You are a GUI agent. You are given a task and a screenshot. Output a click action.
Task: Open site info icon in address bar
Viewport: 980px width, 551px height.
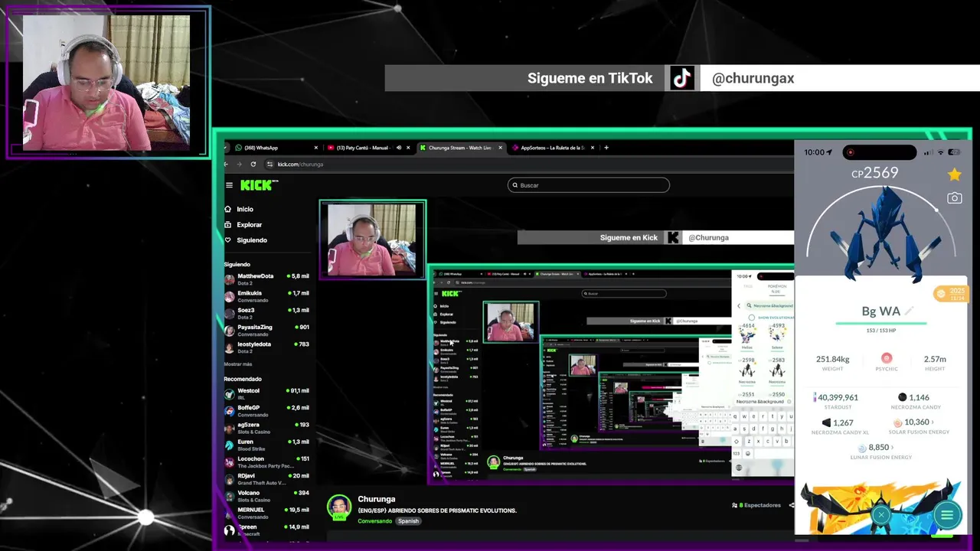click(x=269, y=164)
